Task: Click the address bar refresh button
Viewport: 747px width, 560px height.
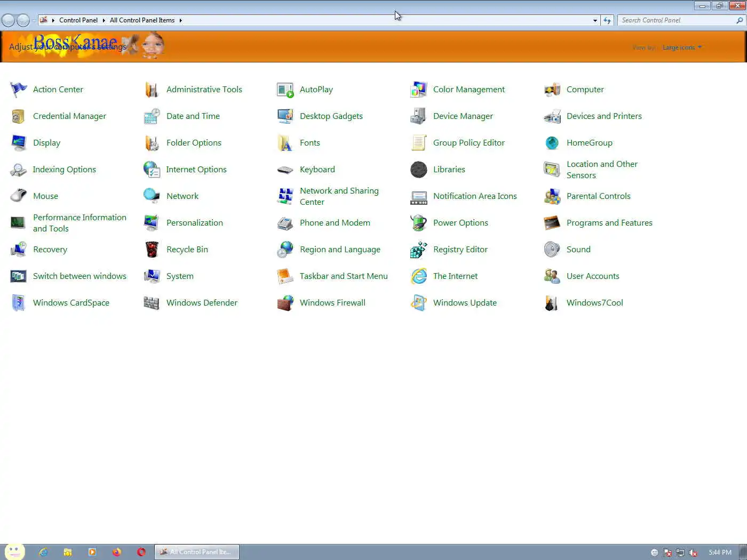Action: [x=607, y=20]
